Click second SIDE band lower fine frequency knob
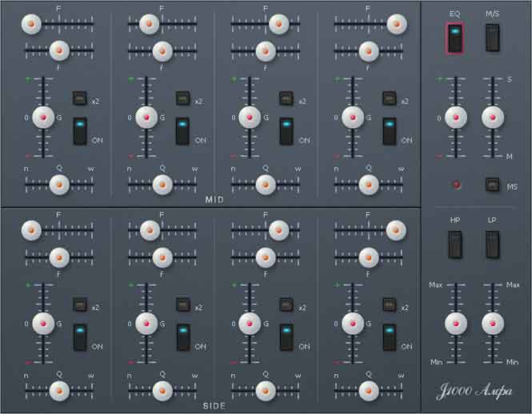The image size is (532, 414). click(162, 257)
